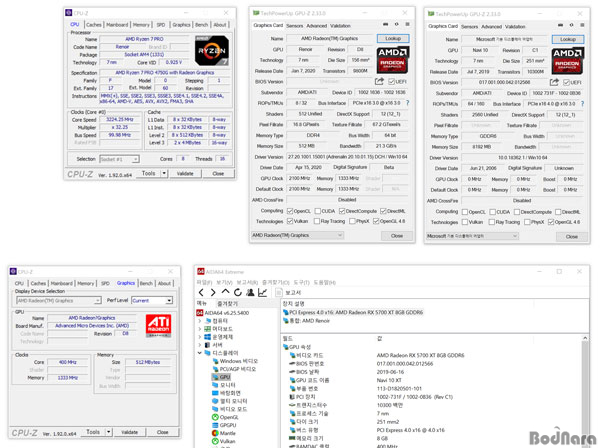
Task: Select the PCI Express 4.0 x16 Radeon RX 5700 XT device
Action: [353, 312]
